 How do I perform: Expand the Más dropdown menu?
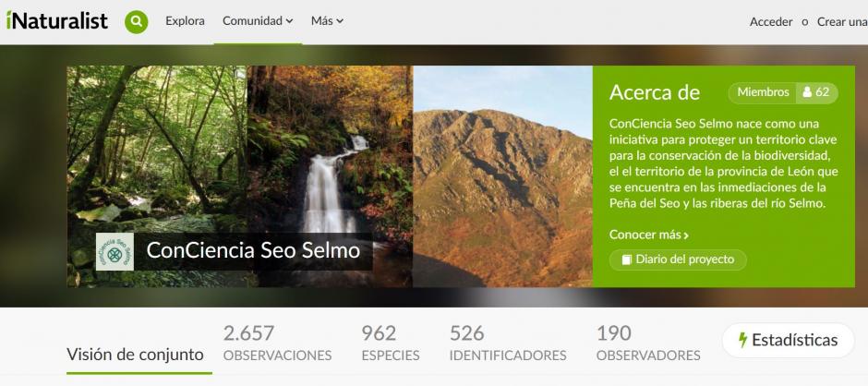pos(327,21)
